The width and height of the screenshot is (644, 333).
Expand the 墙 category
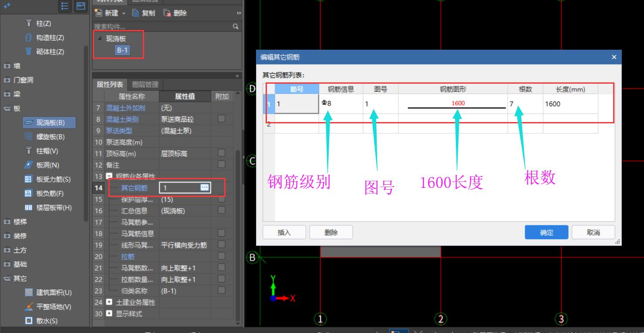7,66
